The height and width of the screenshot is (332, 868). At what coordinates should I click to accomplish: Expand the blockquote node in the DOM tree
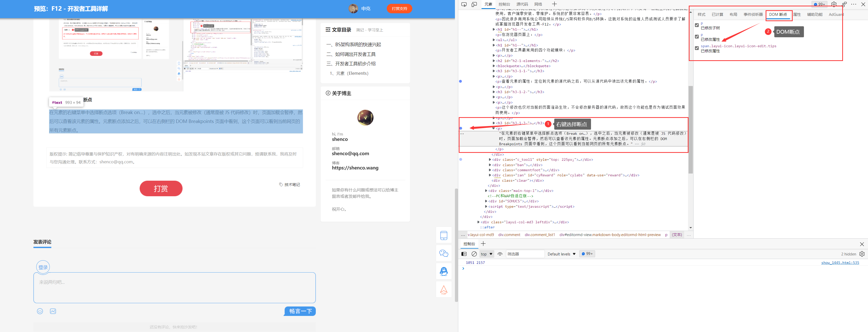click(x=494, y=66)
